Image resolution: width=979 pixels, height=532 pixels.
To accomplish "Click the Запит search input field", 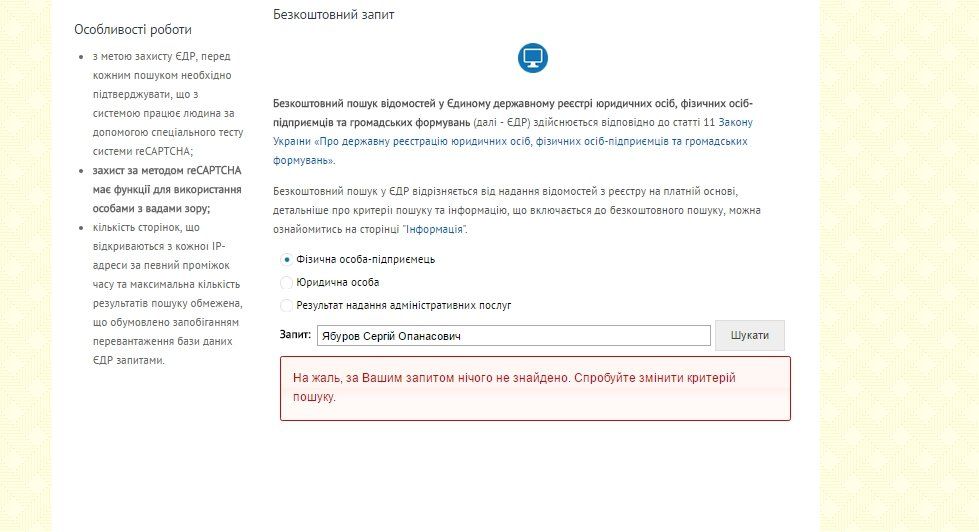I will 513,336.
